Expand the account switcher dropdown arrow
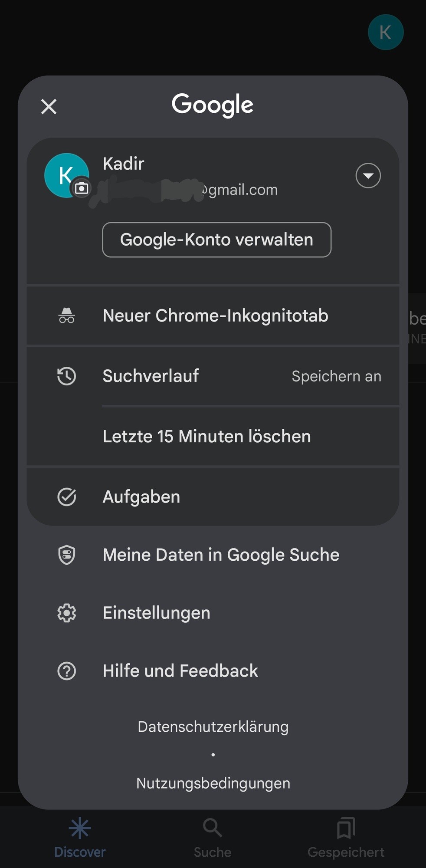This screenshot has width=426, height=868. coord(368,175)
